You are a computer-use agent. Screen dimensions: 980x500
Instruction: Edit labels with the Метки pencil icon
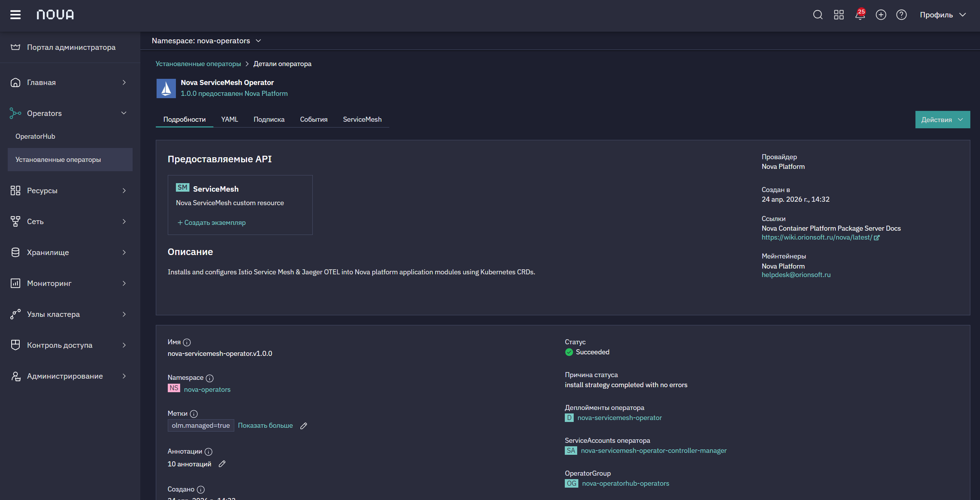click(304, 426)
